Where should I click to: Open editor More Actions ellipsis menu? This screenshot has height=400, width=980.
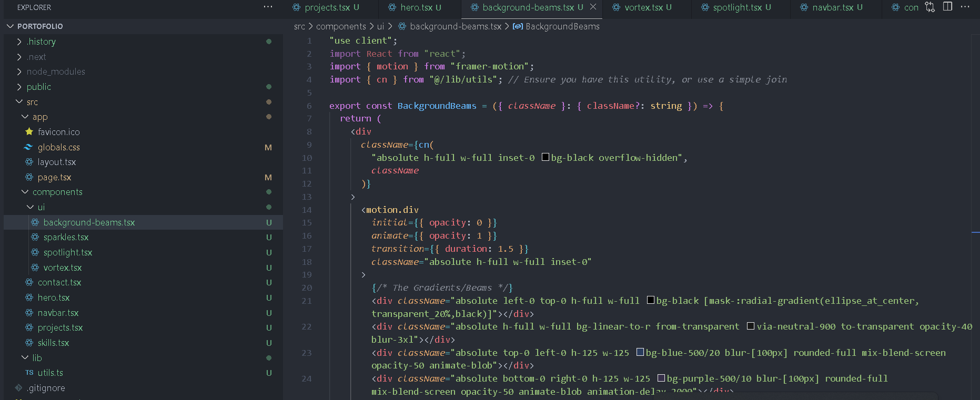coord(965,7)
